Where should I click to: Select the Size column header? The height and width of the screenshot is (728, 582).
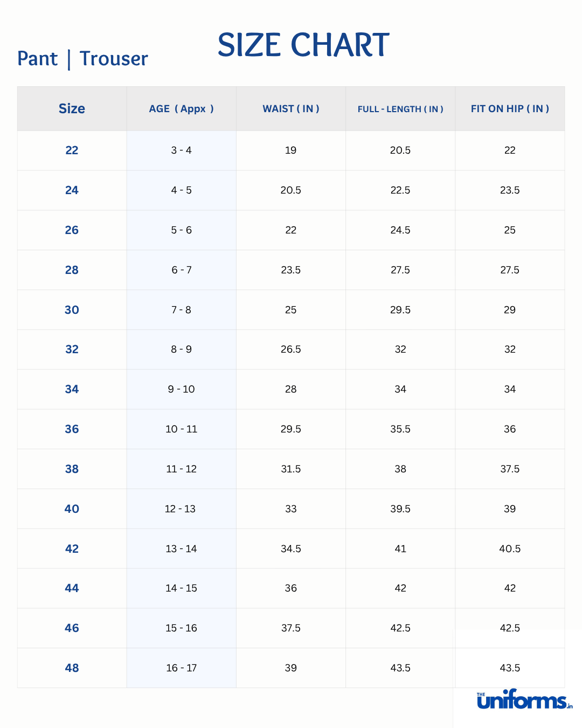click(72, 109)
